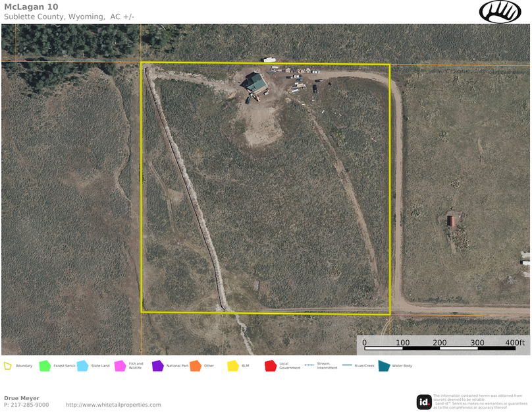Click the red Local Government swatch
The image size is (532, 412).
270,365
